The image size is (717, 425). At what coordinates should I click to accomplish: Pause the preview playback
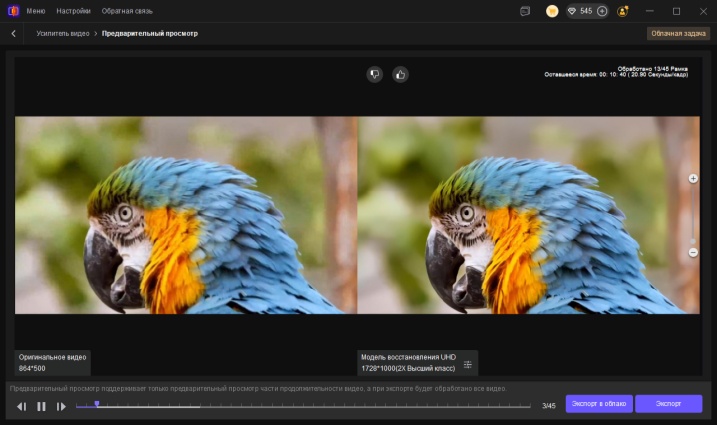41,406
